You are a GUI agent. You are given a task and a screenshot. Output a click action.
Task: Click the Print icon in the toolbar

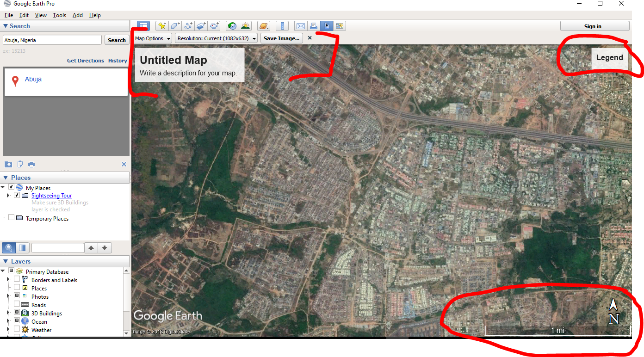click(313, 26)
